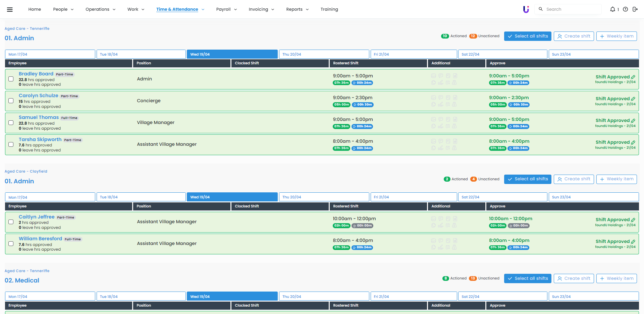Click the logout icon
Screen dimensions: 644x314
[635, 9]
